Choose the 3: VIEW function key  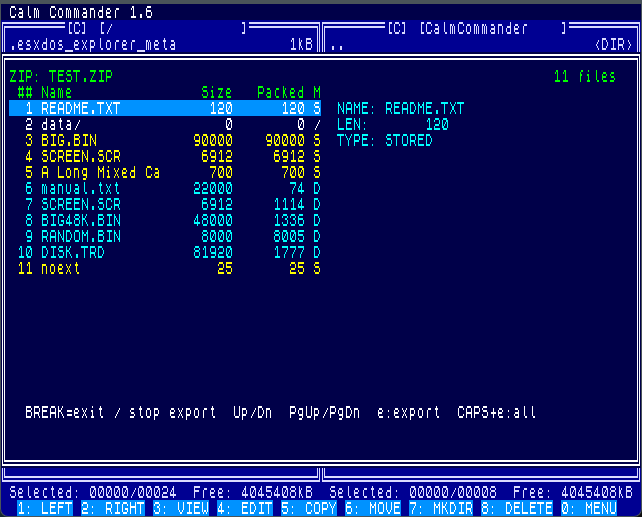[x=181, y=508]
